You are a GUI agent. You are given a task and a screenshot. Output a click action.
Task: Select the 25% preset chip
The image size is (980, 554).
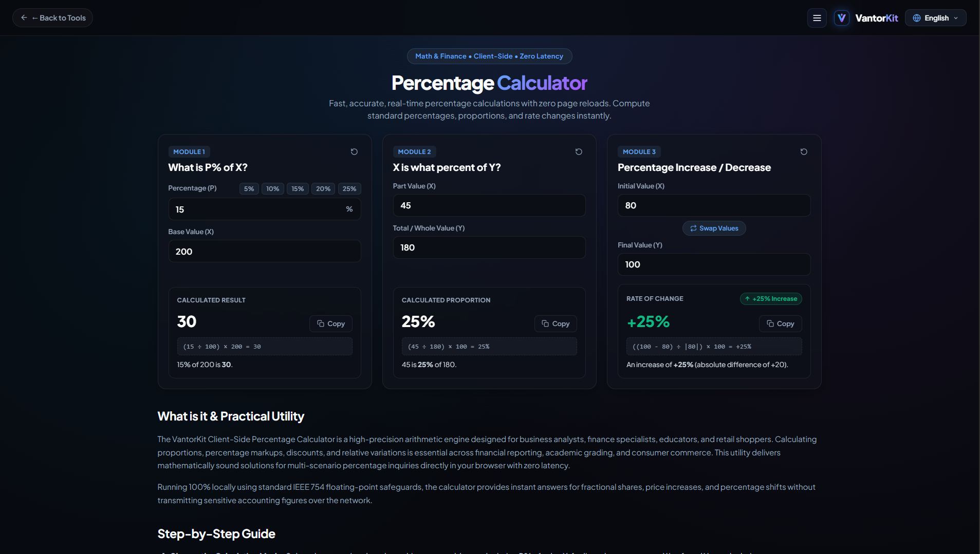(x=349, y=188)
